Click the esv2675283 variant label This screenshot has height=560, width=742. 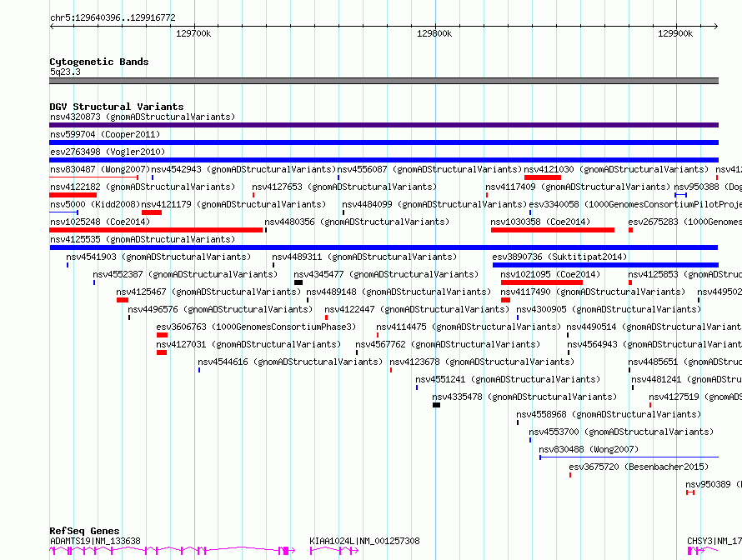pos(684,222)
